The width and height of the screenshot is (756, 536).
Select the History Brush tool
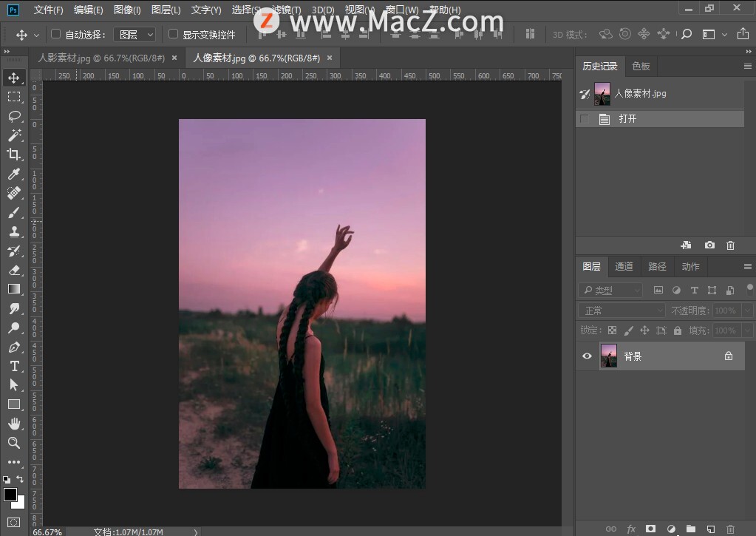click(14, 251)
